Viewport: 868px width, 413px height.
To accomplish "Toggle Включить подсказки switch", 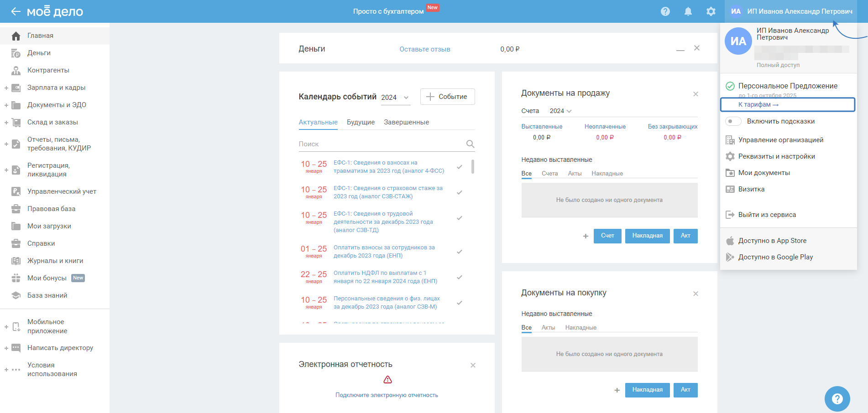I will [733, 121].
